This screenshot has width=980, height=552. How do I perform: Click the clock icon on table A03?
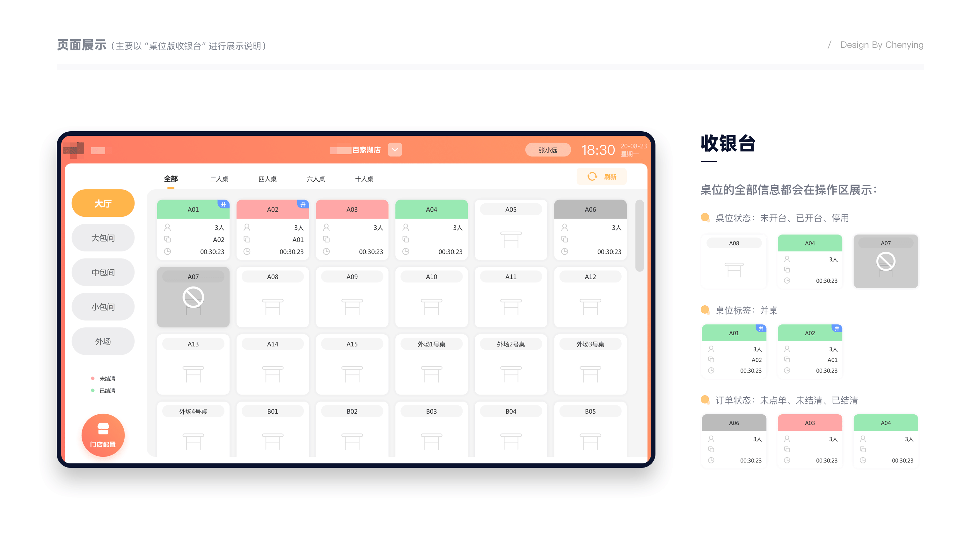[326, 251]
